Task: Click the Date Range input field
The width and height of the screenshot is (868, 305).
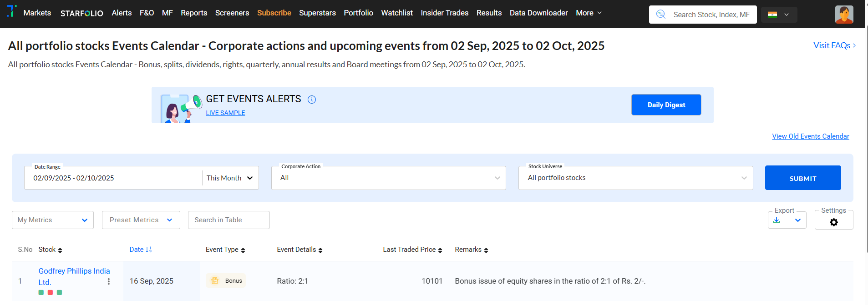Action: point(113,178)
